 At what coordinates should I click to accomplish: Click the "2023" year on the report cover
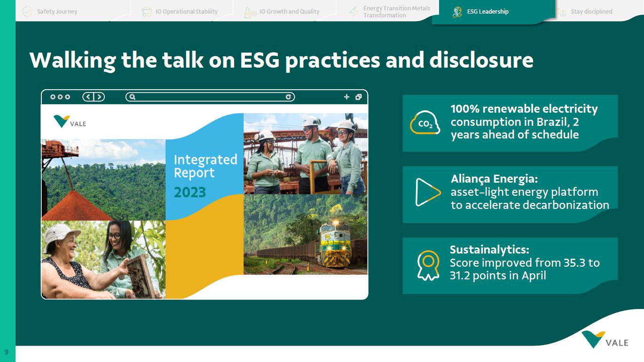point(190,193)
